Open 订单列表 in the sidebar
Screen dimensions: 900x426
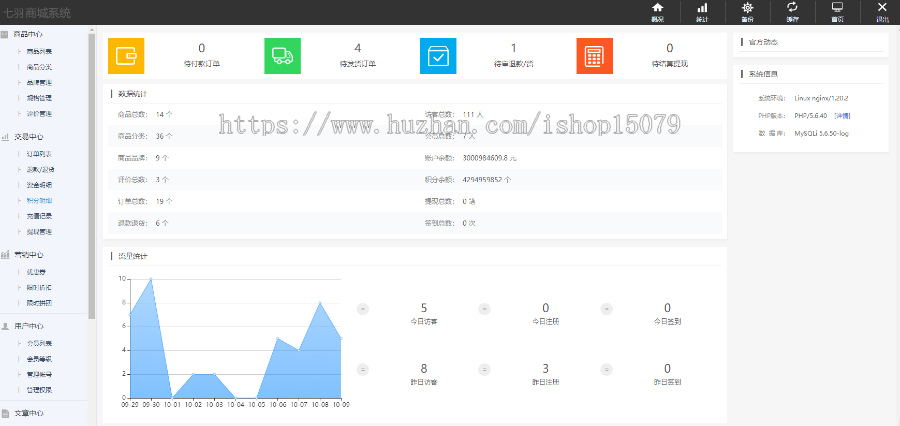pyautogui.click(x=39, y=154)
